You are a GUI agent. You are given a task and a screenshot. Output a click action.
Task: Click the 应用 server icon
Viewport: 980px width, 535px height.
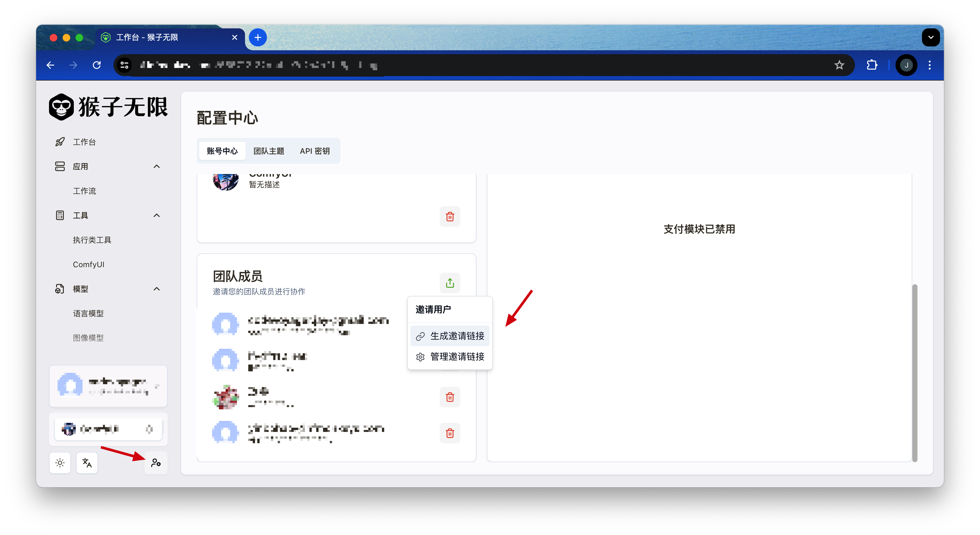(x=60, y=166)
